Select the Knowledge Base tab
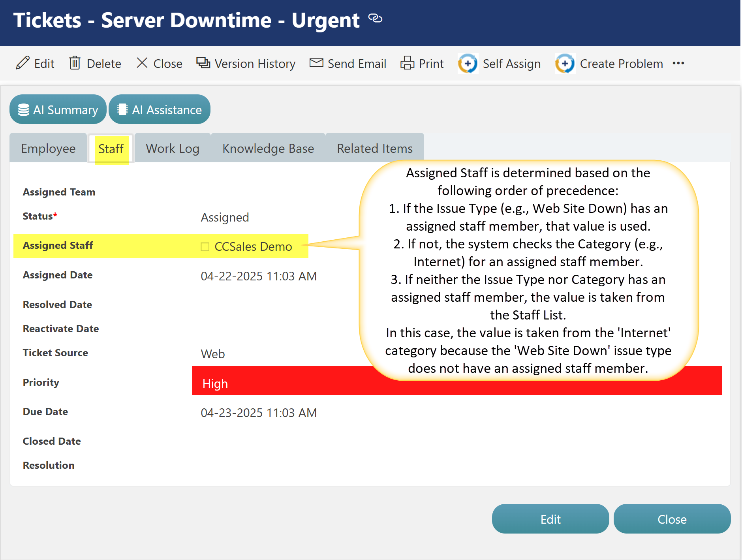The image size is (742, 560). pyautogui.click(x=268, y=148)
